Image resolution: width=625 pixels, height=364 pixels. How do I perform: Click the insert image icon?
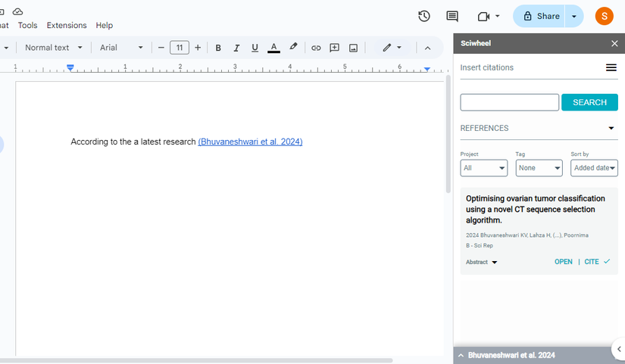click(x=353, y=48)
